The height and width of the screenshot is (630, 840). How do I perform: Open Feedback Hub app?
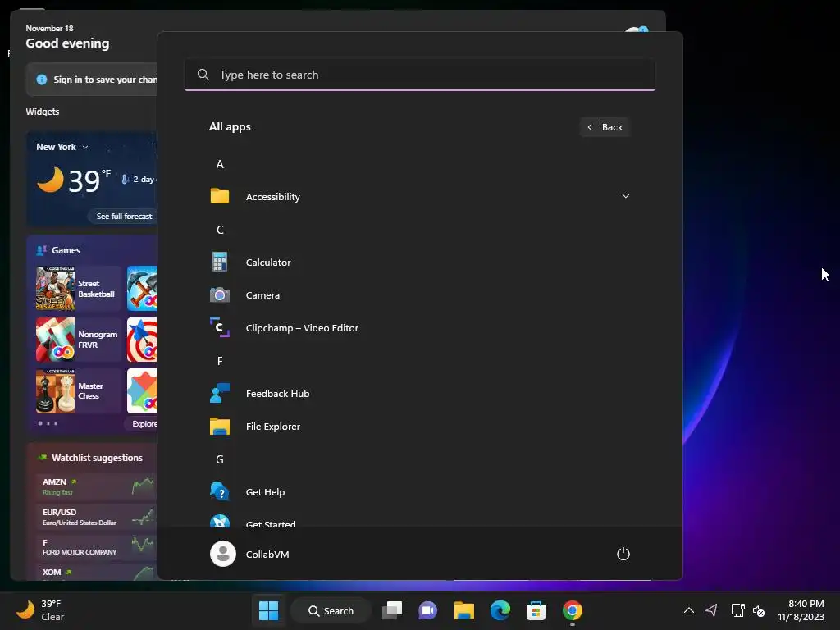419,394
